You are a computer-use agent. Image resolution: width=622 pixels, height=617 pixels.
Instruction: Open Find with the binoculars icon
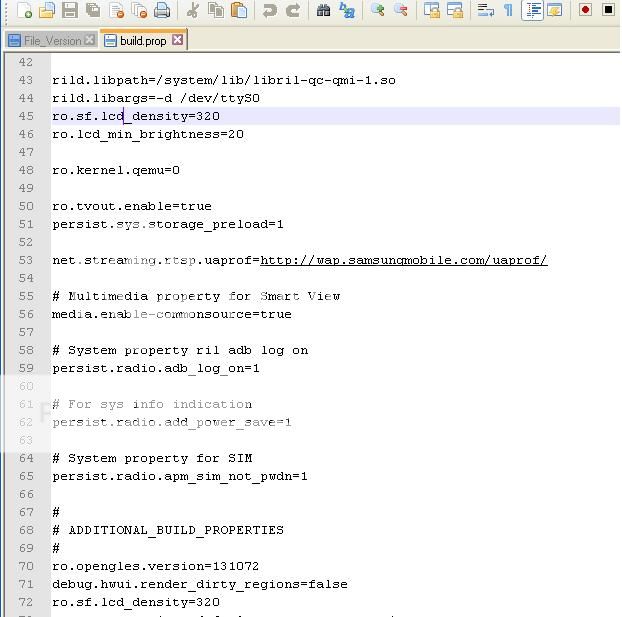[x=324, y=11]
